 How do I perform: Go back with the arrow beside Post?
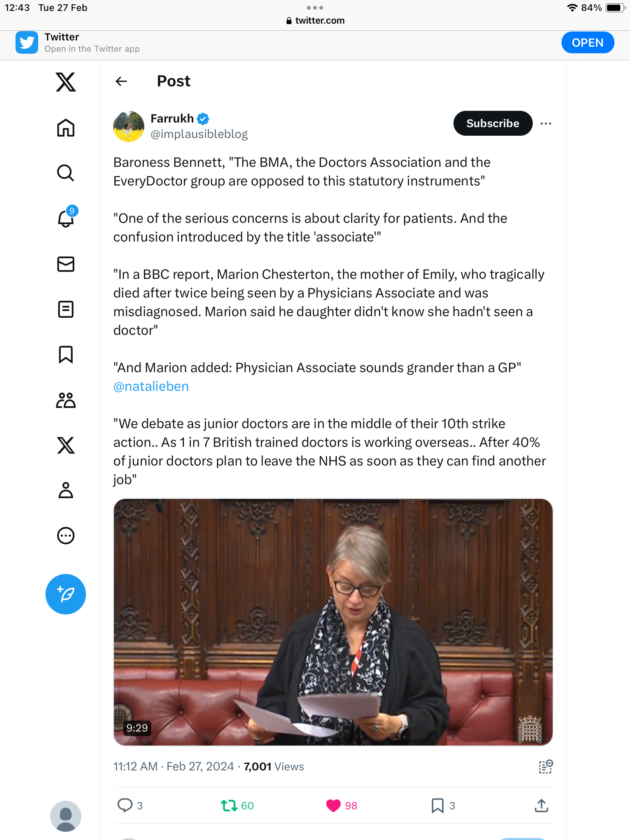pos(121,81)
